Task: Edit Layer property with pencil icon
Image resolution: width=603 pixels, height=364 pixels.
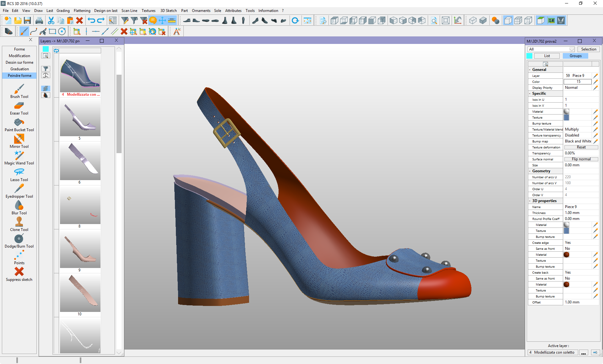Action: [x=595, y=76]
